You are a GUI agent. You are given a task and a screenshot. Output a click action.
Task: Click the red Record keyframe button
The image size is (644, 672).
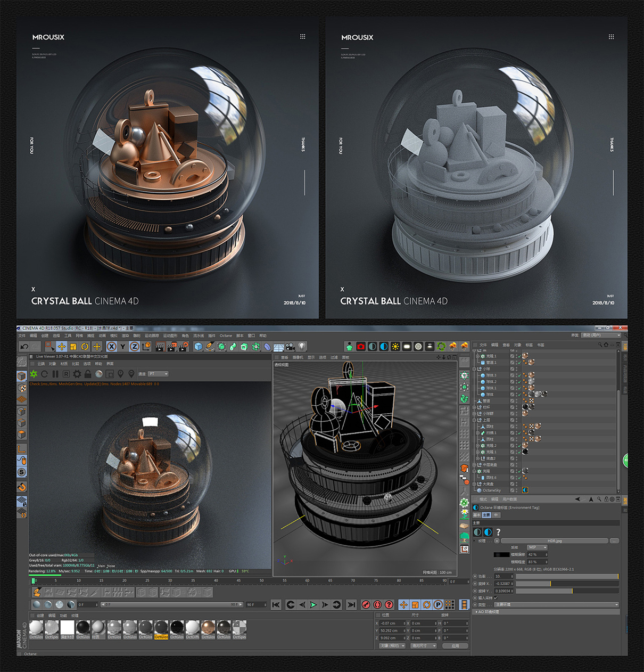click(x=366, y=604)
